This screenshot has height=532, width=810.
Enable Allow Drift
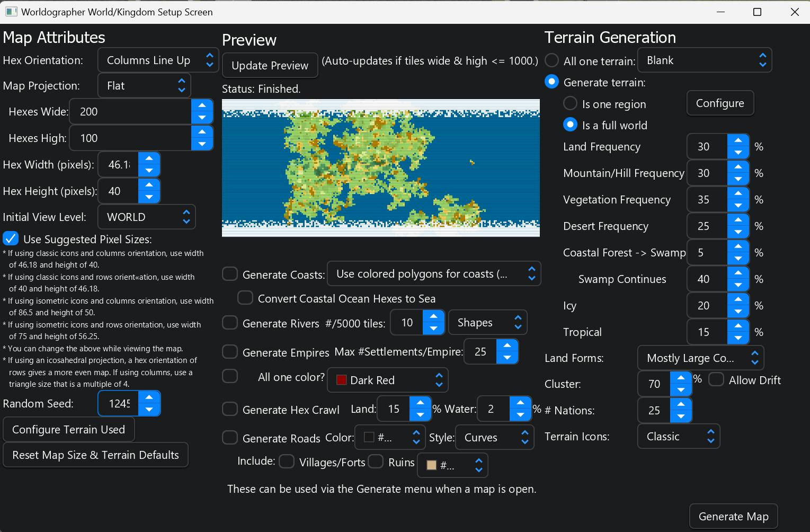(x=716, y=379)
